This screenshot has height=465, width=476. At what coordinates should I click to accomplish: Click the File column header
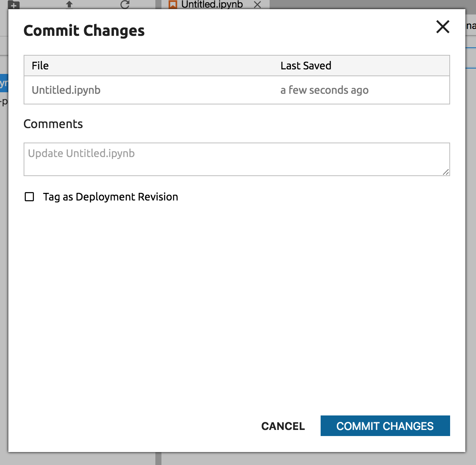[x=40, y=66]
